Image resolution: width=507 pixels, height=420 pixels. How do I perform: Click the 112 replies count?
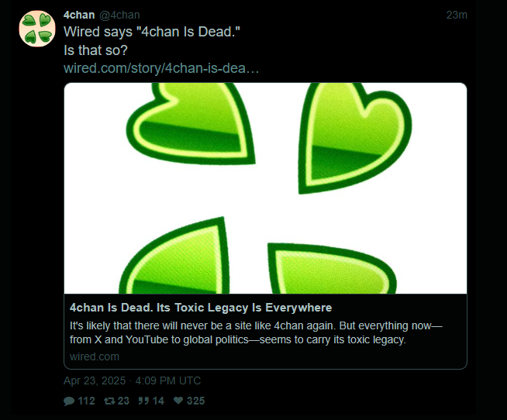tap(86, 401)
